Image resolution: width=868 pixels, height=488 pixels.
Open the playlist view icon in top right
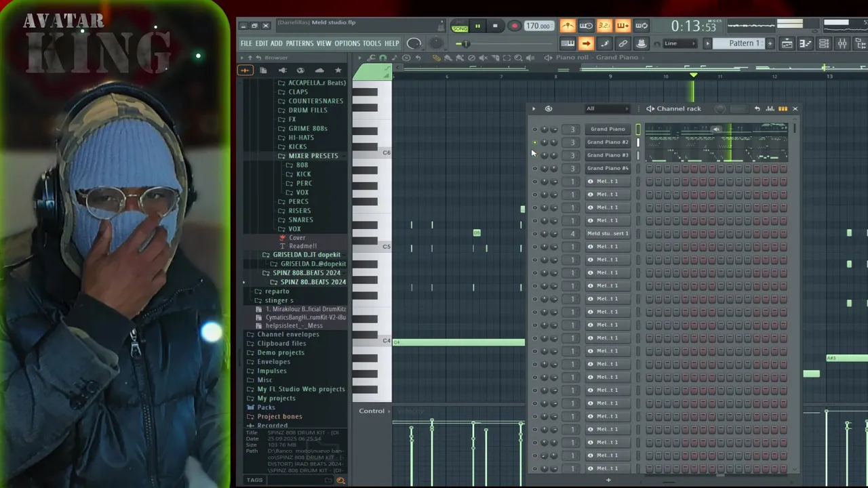[x=787, y=43]
